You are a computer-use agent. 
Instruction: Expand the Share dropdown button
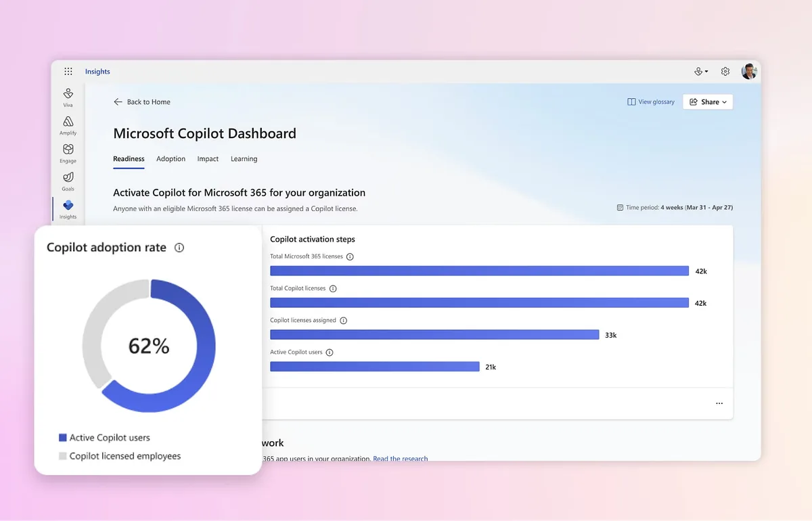coord(708,102)
